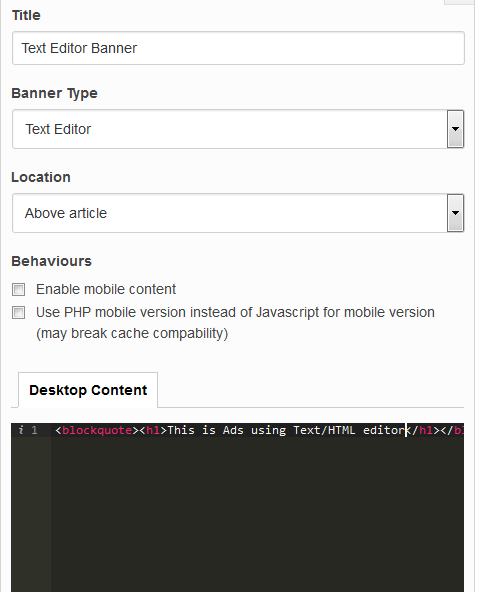Click the opening h1 tag in code
Image resolution: width=477 pixels, height=592 pixels.
click(x=153, y=430)
